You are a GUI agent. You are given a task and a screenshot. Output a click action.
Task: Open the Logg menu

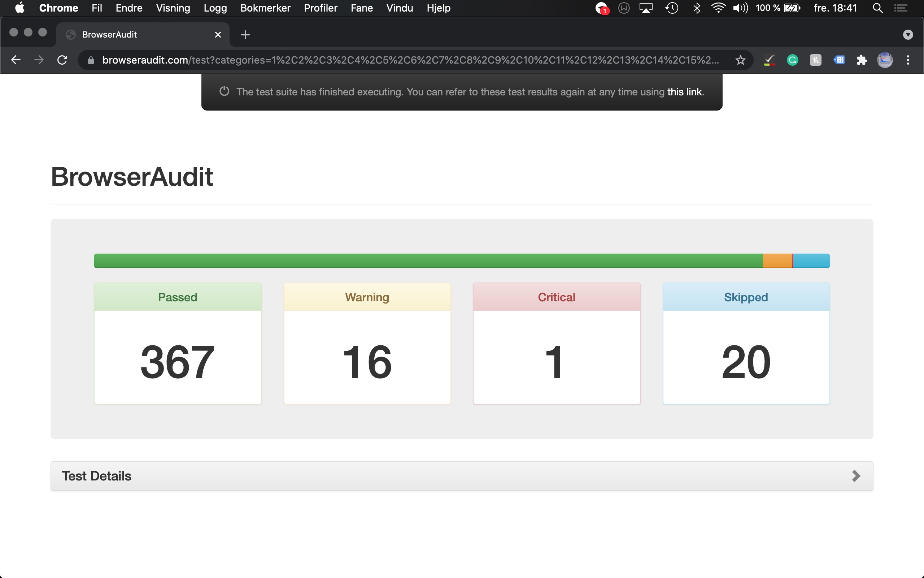click(215, 8)
